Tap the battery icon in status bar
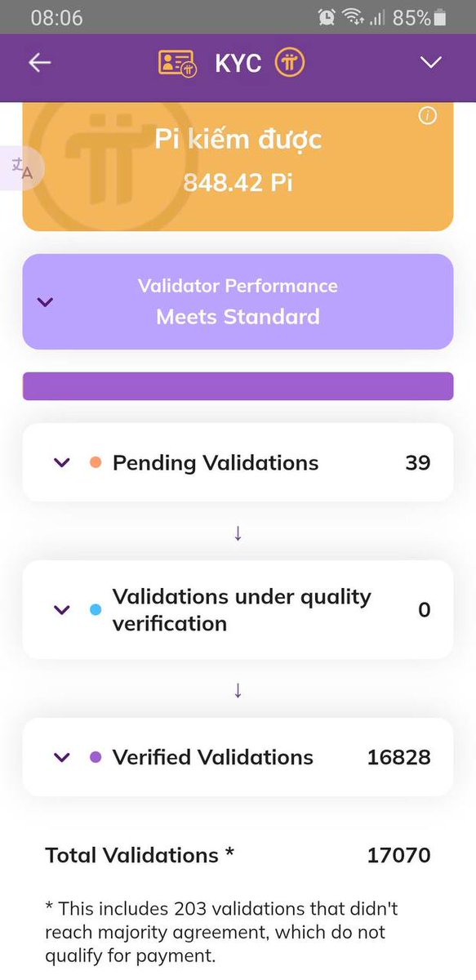Viewport: 476px width, 980px height. [x=440, y=17]
